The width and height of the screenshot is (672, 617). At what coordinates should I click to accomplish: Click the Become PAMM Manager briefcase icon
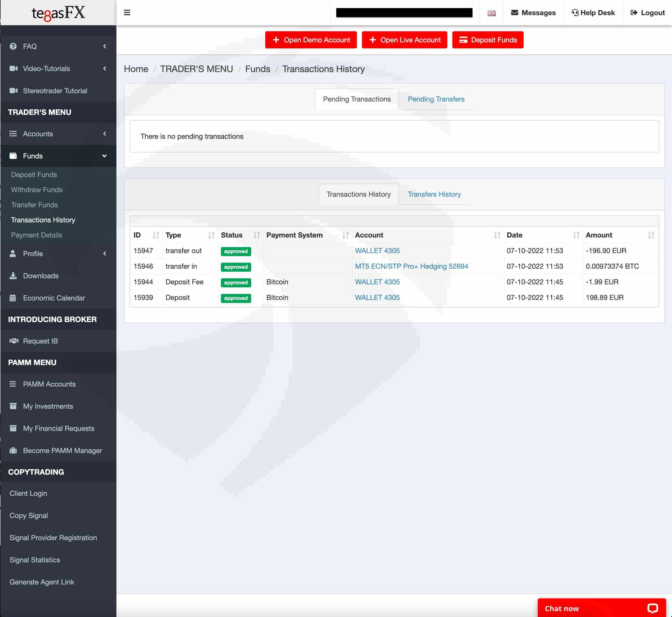[13, 450]
